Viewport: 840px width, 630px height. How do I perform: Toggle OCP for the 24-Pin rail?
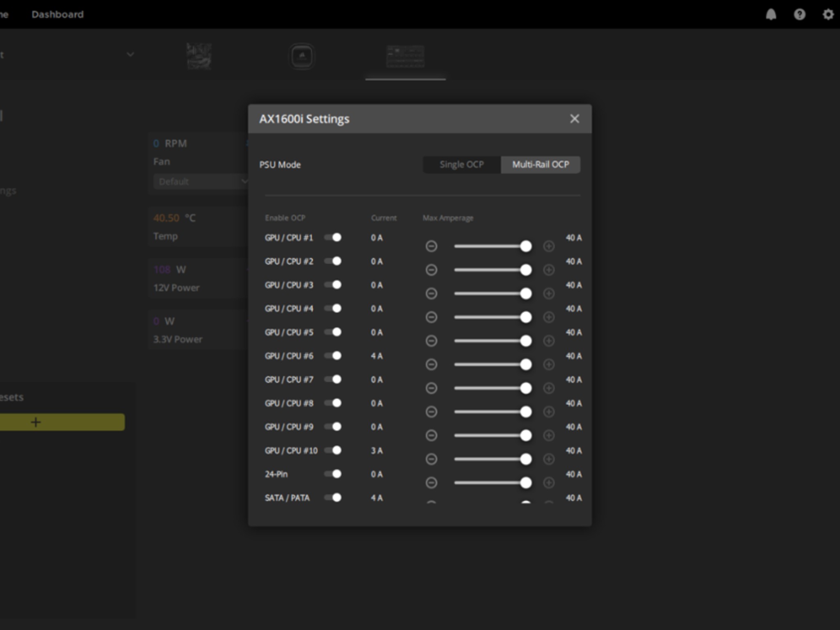click(x=333, y=474)
